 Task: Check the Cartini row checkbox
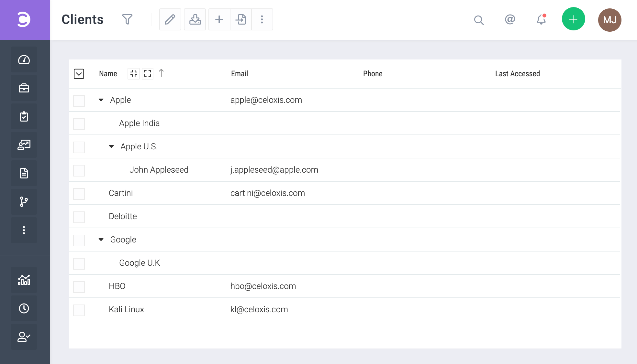click(79, 194)
